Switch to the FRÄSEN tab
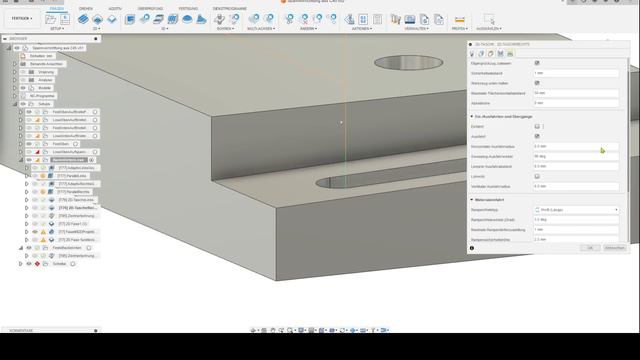This screenshot has width=640, height=360. 57,9
